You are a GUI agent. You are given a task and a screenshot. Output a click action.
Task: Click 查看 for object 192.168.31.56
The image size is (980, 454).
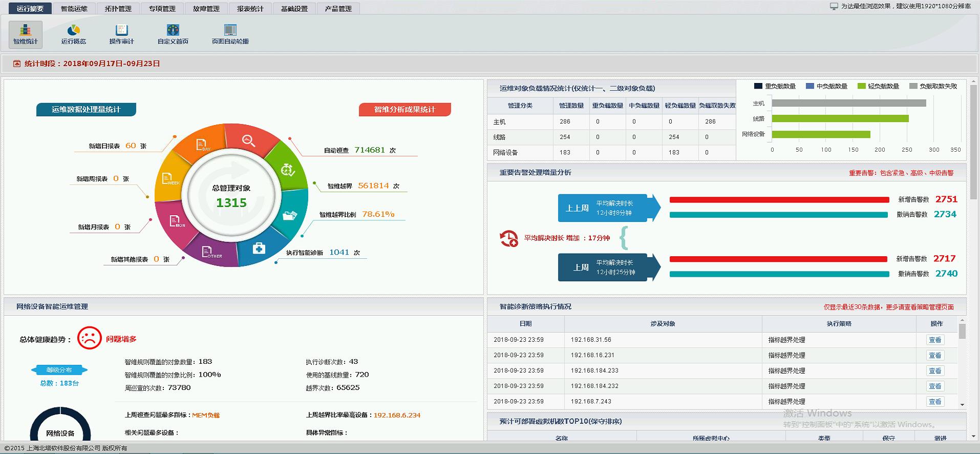[935, 340]
